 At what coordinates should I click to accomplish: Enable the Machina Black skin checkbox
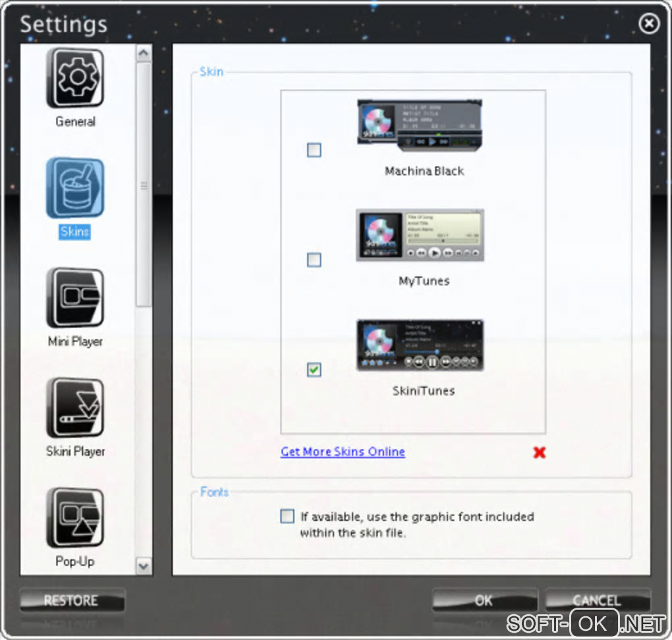(314, 150)
